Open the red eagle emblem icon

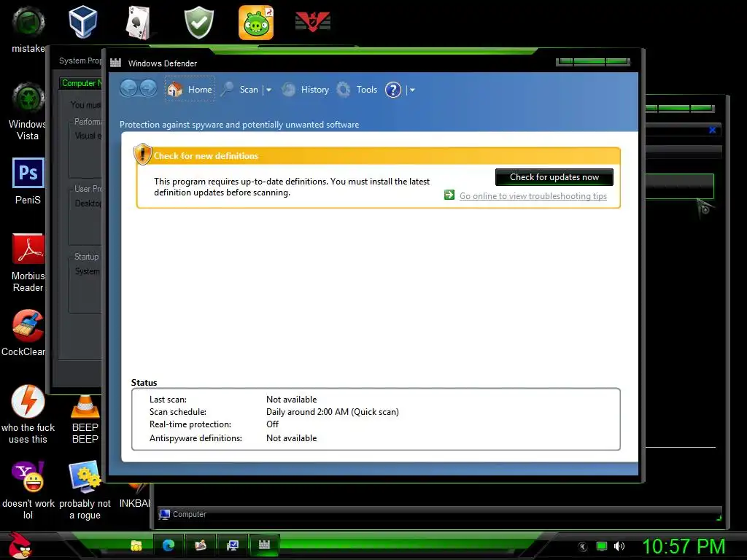coord(312,22)
